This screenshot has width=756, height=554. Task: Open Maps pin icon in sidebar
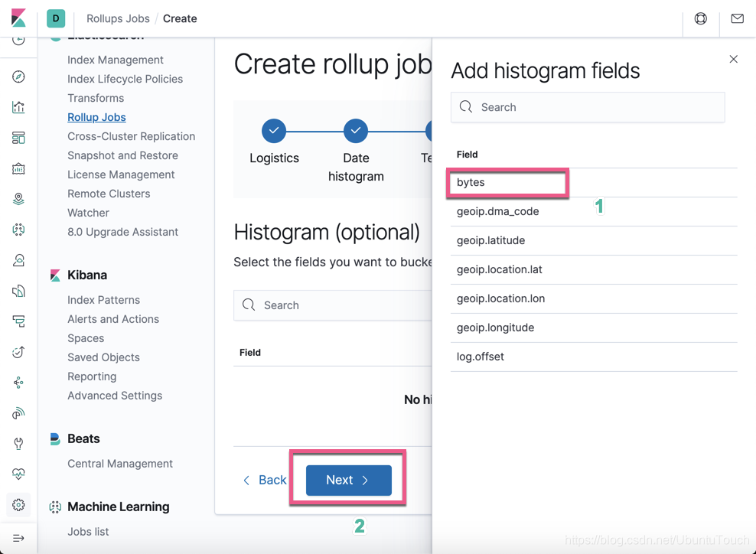[x=18, y=199]
